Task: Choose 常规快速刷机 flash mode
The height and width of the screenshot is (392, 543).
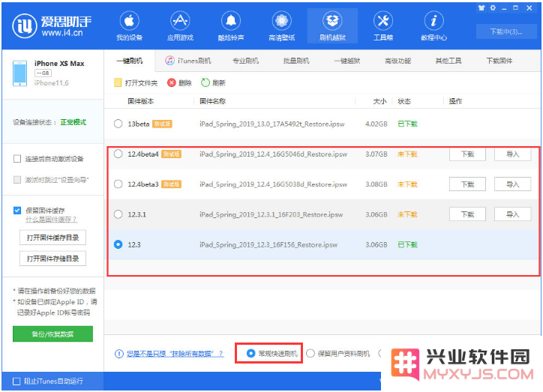Action: [x=250, y=353]
